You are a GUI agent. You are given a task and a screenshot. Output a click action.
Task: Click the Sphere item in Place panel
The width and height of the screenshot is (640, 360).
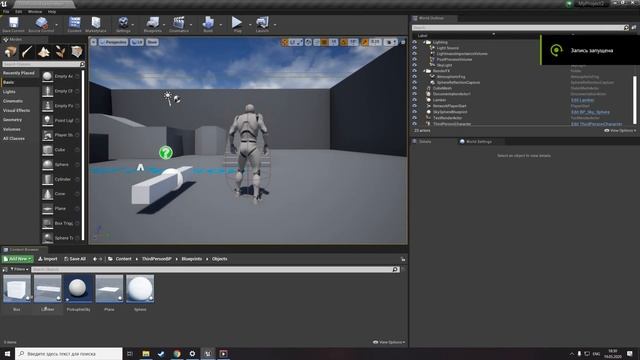point(61,164)
